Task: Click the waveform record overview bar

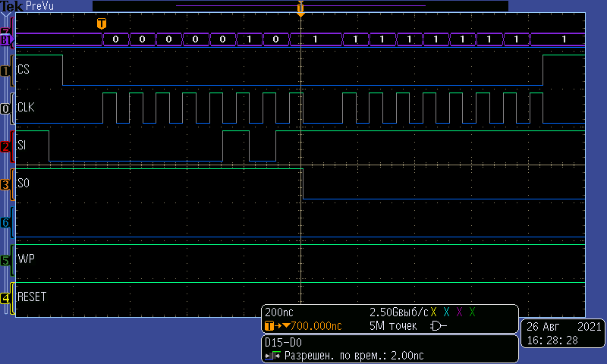Action: (x=300, y=6)
